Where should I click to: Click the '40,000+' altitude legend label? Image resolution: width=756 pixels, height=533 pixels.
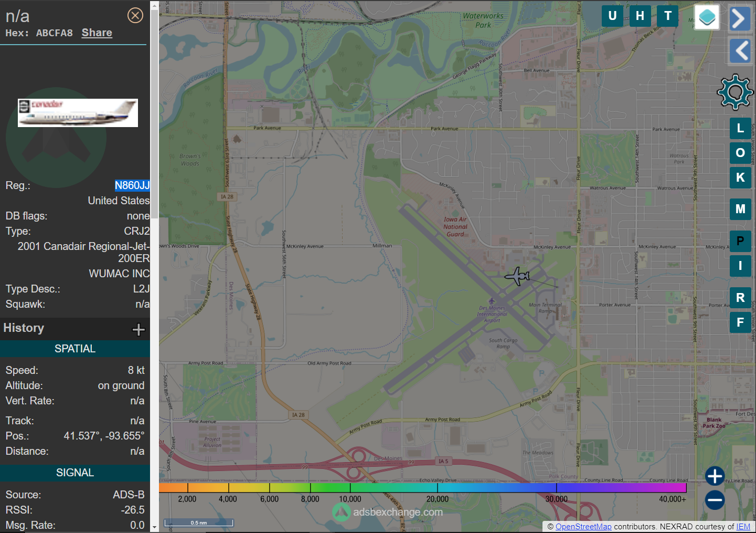[x=673, y=499]
